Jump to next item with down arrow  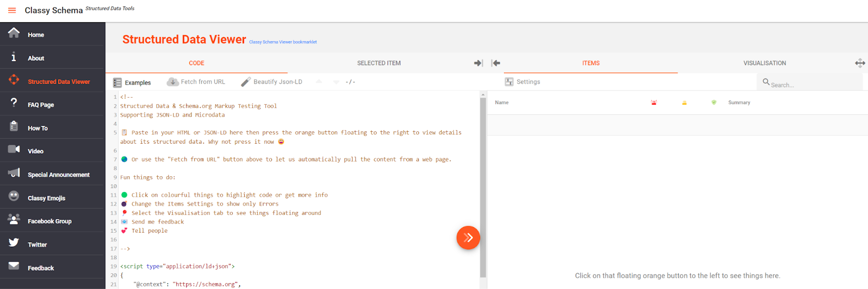click(x=336, y=82)
